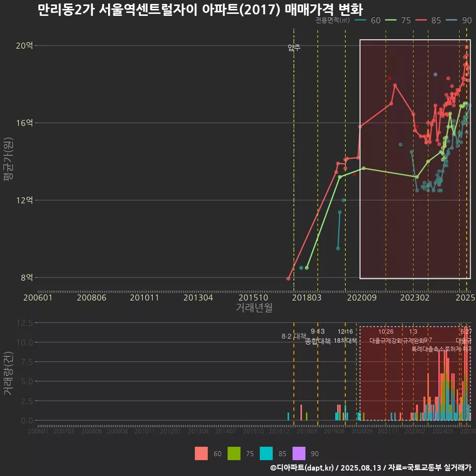Image resolution: width=476 pixels, height=476 pixels.
Task: Click the '16억' price axis label
Action: coord(25,122)
